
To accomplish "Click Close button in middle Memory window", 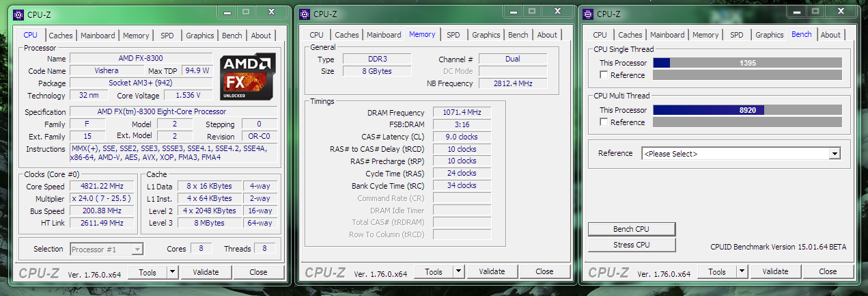I will [544, 272].
